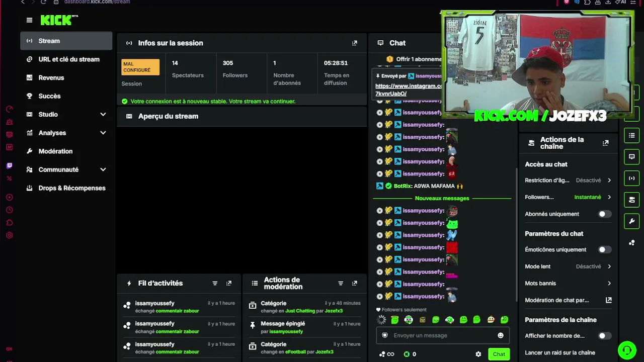Click the browser back arrow

click(x=23, y=2)
